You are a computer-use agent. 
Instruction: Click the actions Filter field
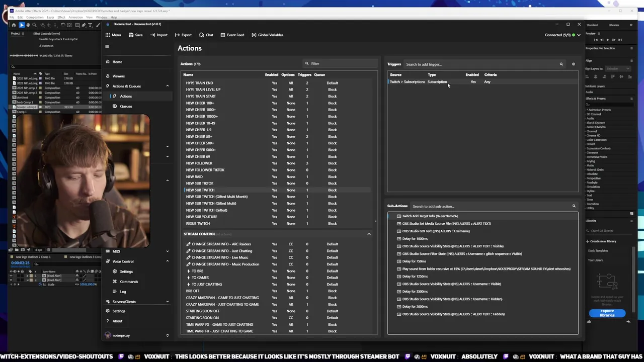[x=340, y=63]
